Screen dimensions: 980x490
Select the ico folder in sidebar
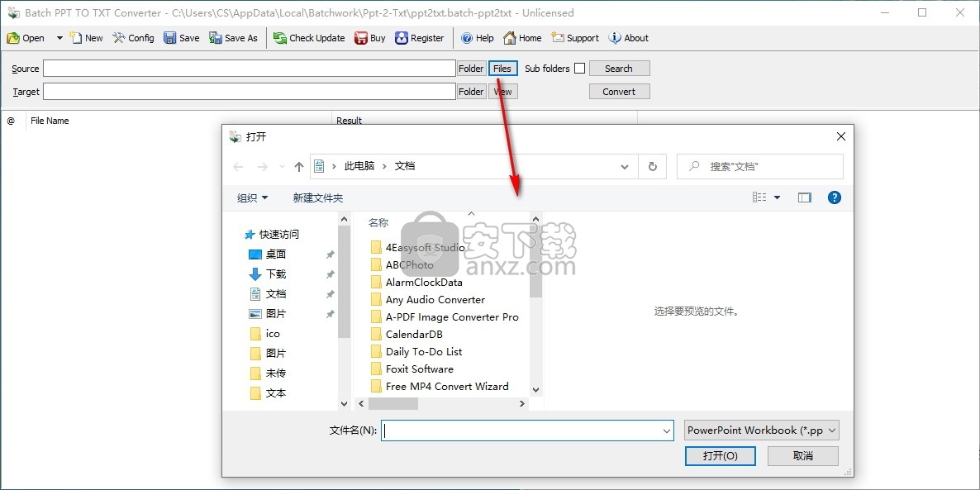point(264,334)
